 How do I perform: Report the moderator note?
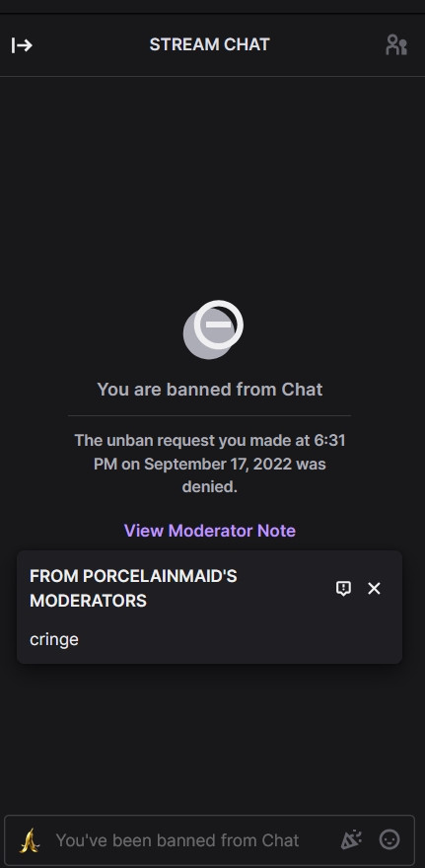(x=344, y=588)
